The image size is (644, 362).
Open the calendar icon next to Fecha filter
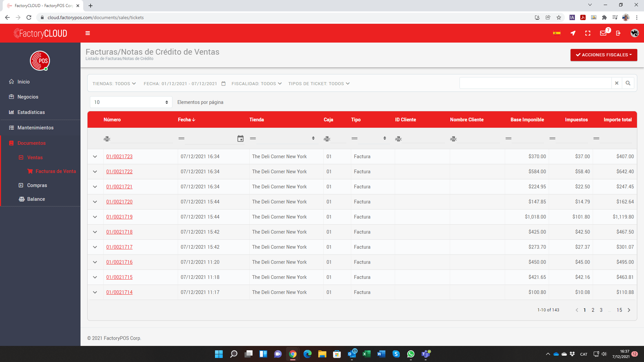tap(223, 84)
